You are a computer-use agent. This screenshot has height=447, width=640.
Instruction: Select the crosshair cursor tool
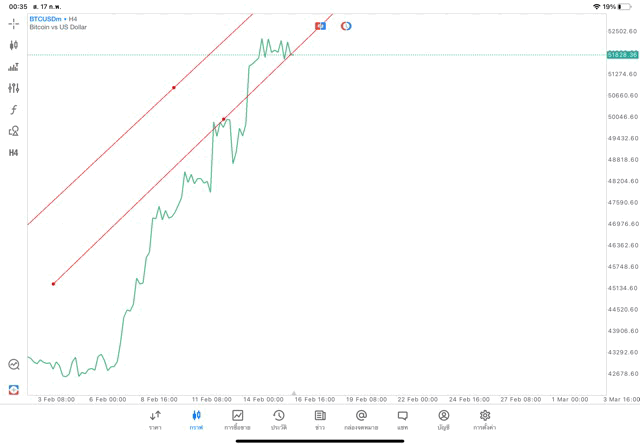pyautogui.click(x=13, y=23)
